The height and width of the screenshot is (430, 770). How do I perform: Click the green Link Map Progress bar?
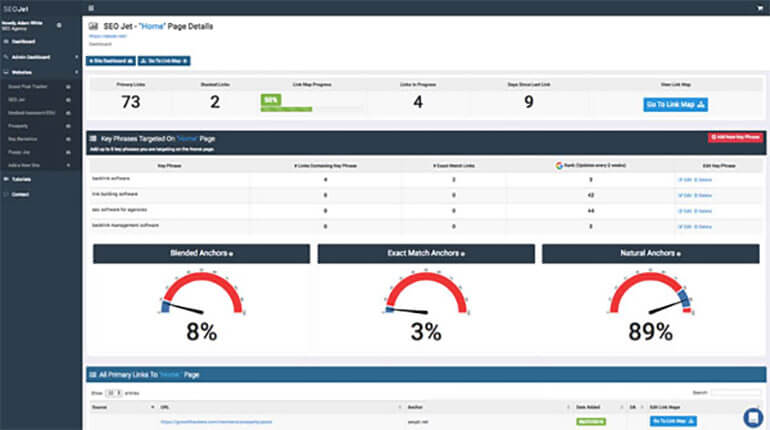pos(271,101)
